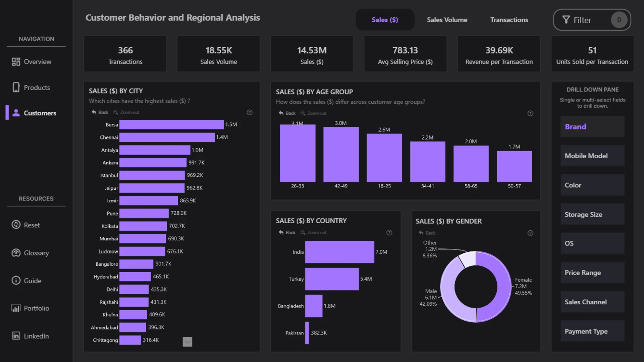Screen dimensions: 644x362
Task: Open the Filter pane button
Action: click(x=592, y=20)
